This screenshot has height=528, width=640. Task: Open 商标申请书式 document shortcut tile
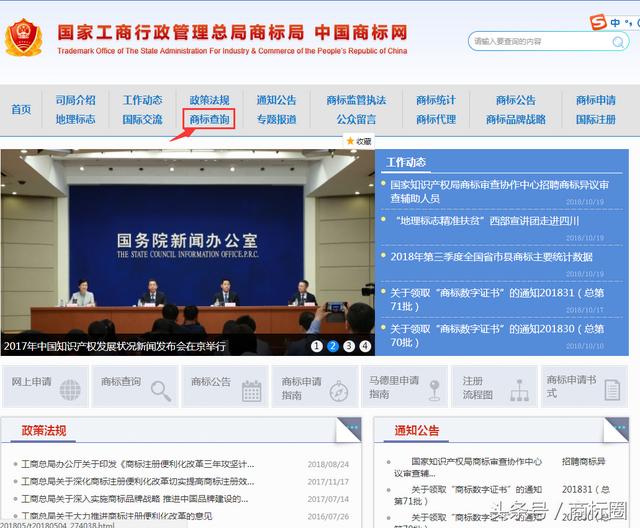coord(584,386)
